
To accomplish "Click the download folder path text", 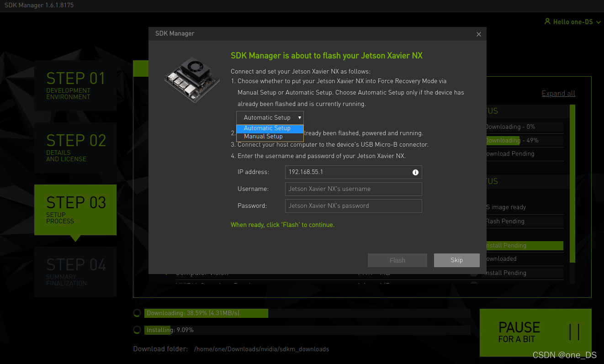I will coord(261,349).
